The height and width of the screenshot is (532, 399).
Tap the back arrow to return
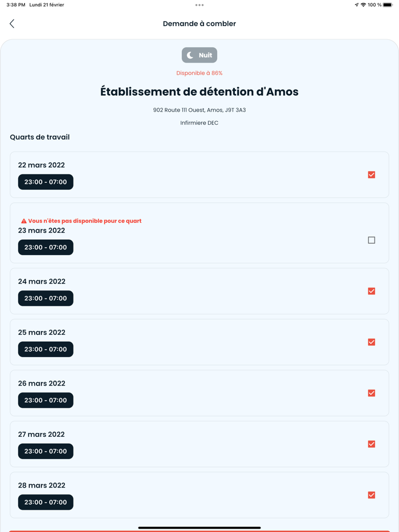[11, 23]
